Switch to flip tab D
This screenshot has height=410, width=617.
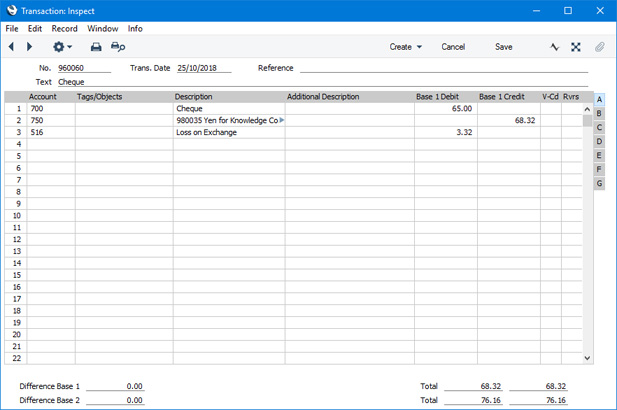point(599,142)
